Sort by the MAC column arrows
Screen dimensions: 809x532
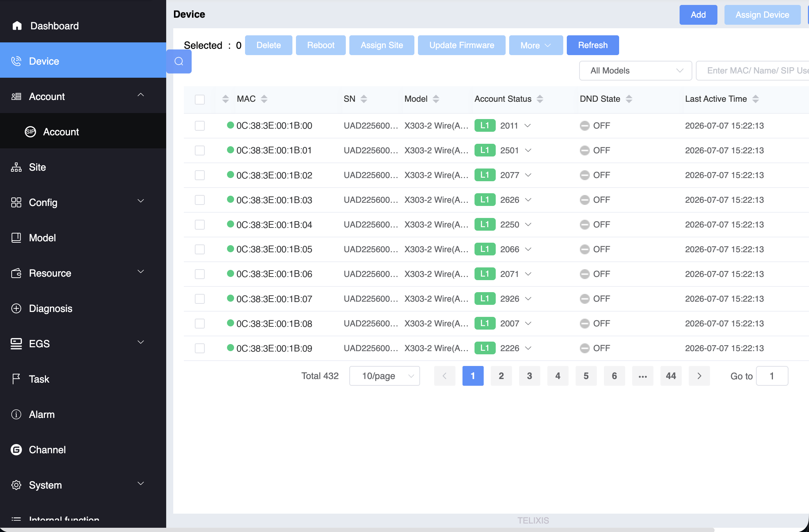pyautogui.click(x=264, y=99)
